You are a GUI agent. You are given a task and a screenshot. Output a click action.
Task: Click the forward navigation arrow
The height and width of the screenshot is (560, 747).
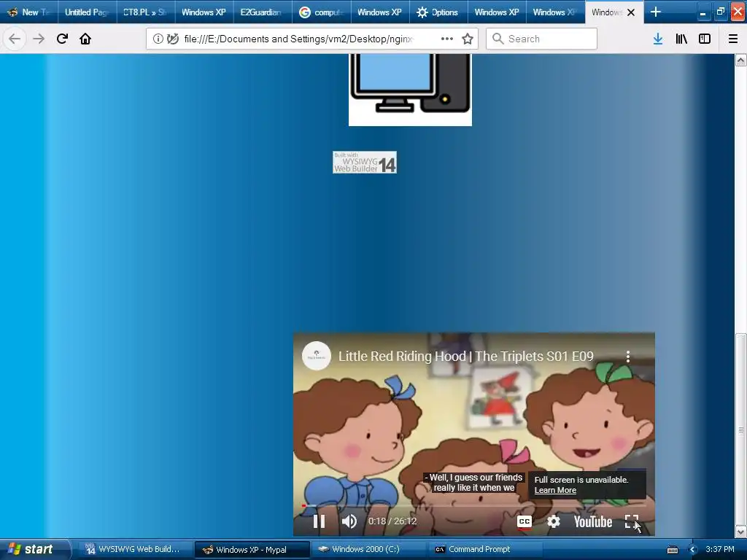[x=39, y=39]
